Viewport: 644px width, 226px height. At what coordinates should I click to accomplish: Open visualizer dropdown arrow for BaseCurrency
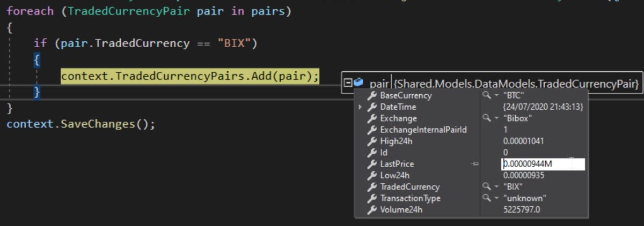pyautogui.click(x=496, y=96)
